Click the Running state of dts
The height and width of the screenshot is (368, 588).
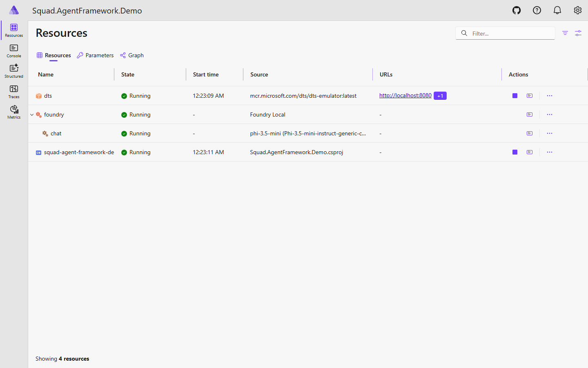click(136, 96)
